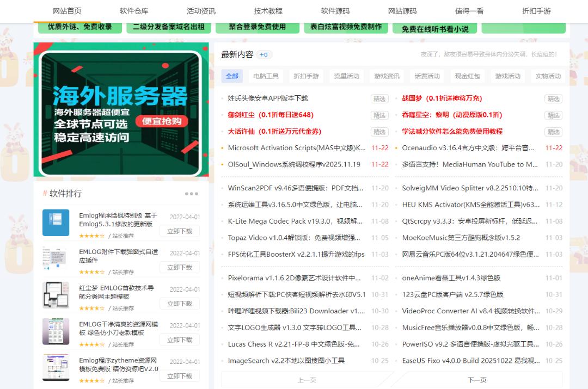This screenshot has width=588, height=389.
Task: Go to 技术教程 in the navigation bar
Action: [268, 11]
